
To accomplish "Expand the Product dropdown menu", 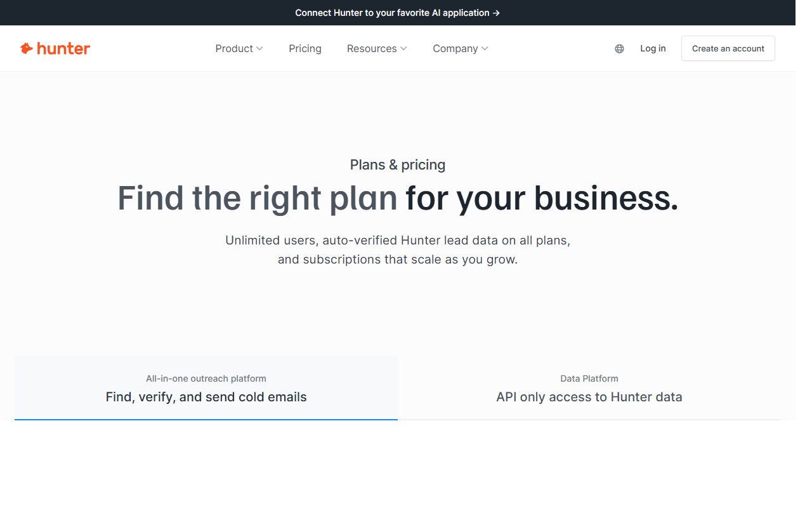I will 239,48.
